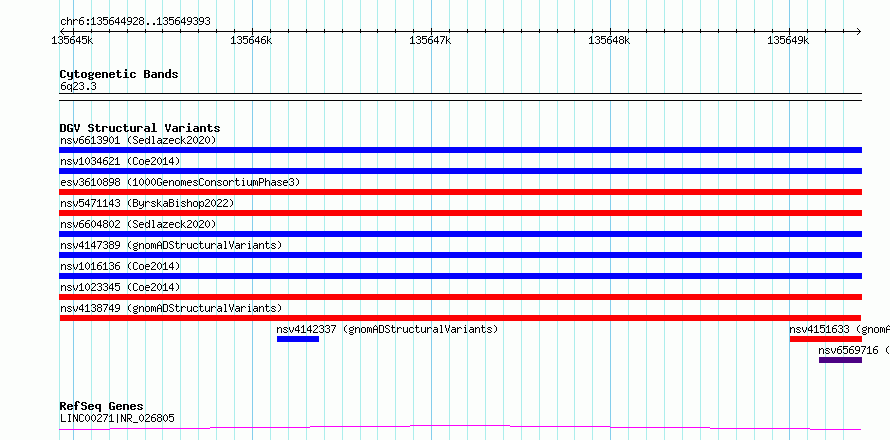Click the DGV Structural Variants track title
This screenshot has width=890, height=440.
coord(140,128)
